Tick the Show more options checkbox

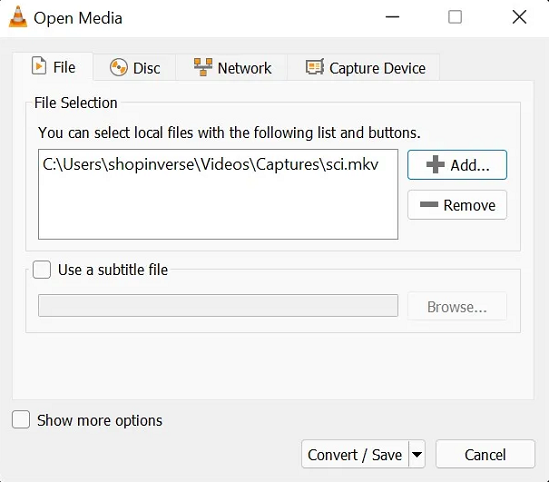21,419
